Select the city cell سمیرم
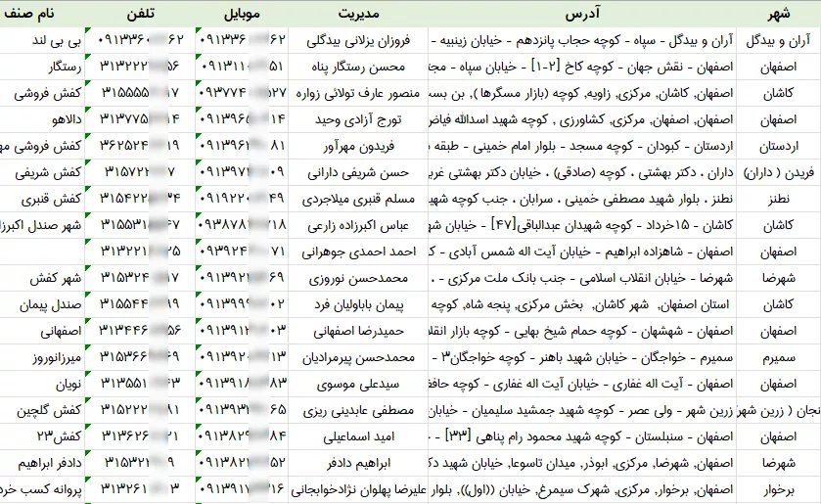Image resolution: width=821 pixels, height=504 pixels. [x=779, y=357]
